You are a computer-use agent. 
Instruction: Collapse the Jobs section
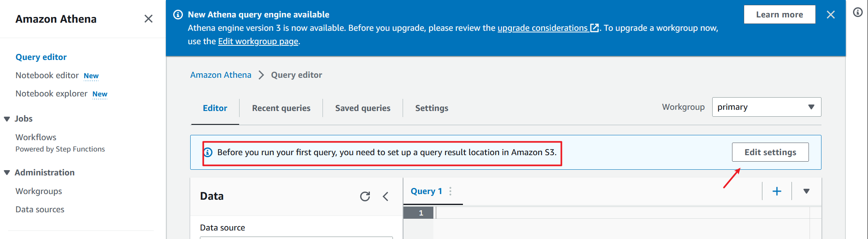7,119
